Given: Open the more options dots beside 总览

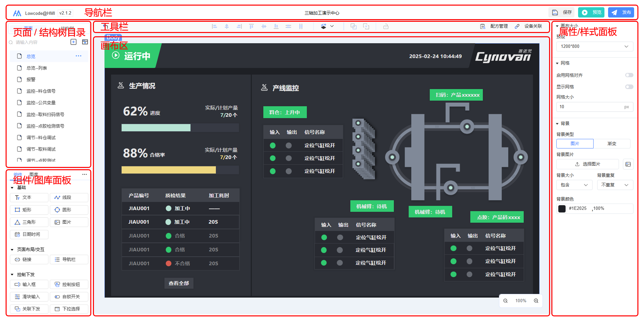Looking at the screenshot, I should point(78,56).
